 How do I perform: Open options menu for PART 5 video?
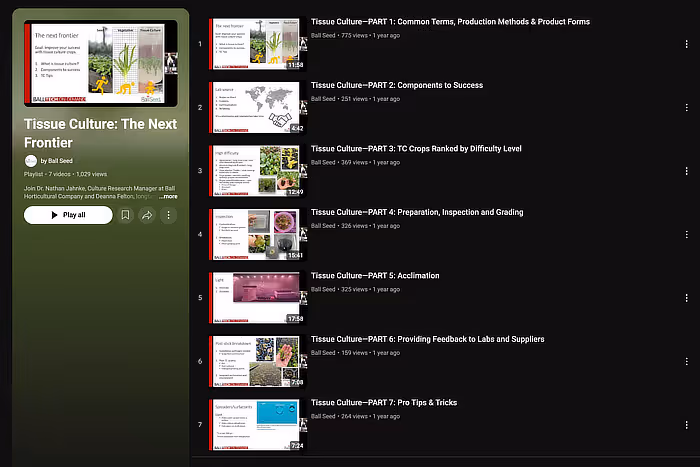tap(686, 298)
